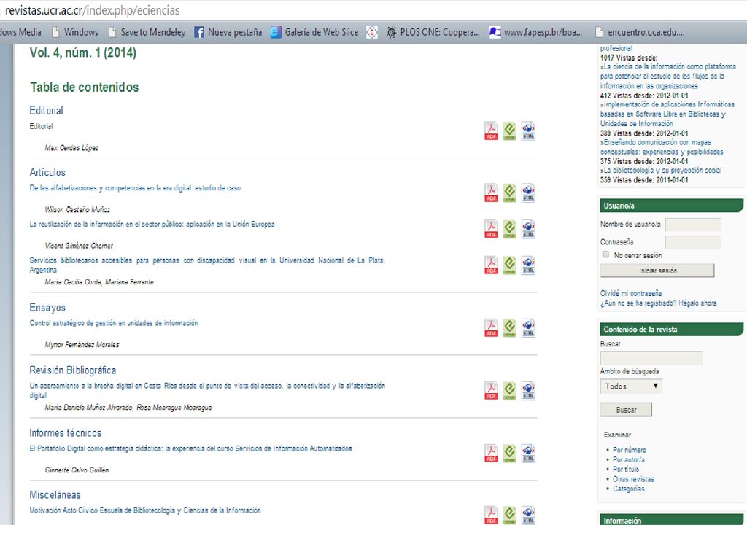Open the 'encuentro.uca.edu...' bookmark
Viewport: 747px width, 560px height.
[x=640, y=32]
